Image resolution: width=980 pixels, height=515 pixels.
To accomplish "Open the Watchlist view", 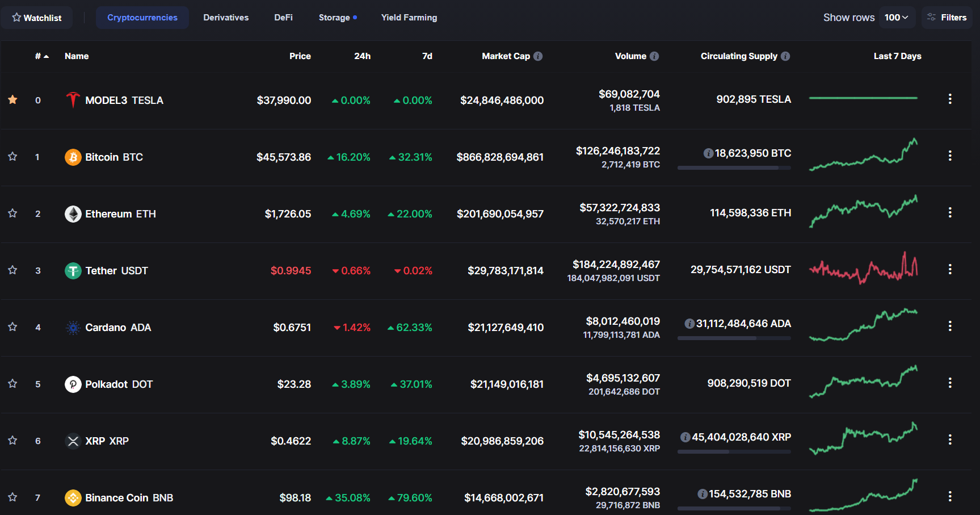I will 37,18.
